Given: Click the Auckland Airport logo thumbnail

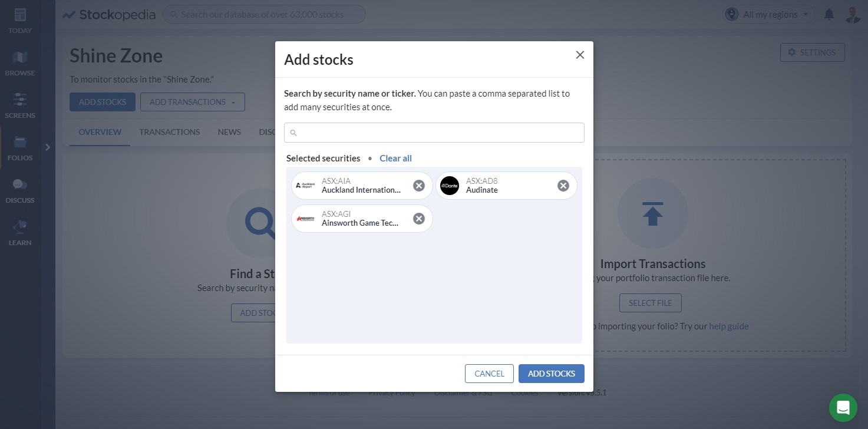Looking at the screenshot, I should 305,186.
